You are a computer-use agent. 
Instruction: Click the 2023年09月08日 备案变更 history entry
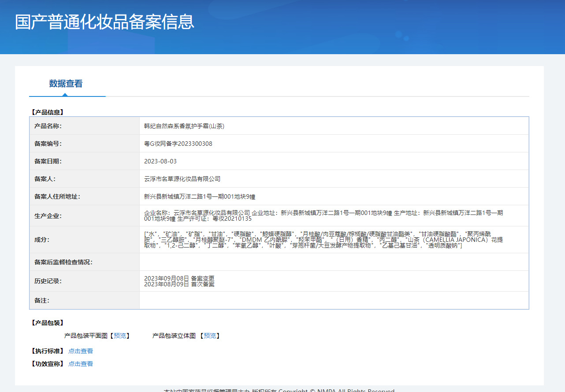(x=179, y=278)
